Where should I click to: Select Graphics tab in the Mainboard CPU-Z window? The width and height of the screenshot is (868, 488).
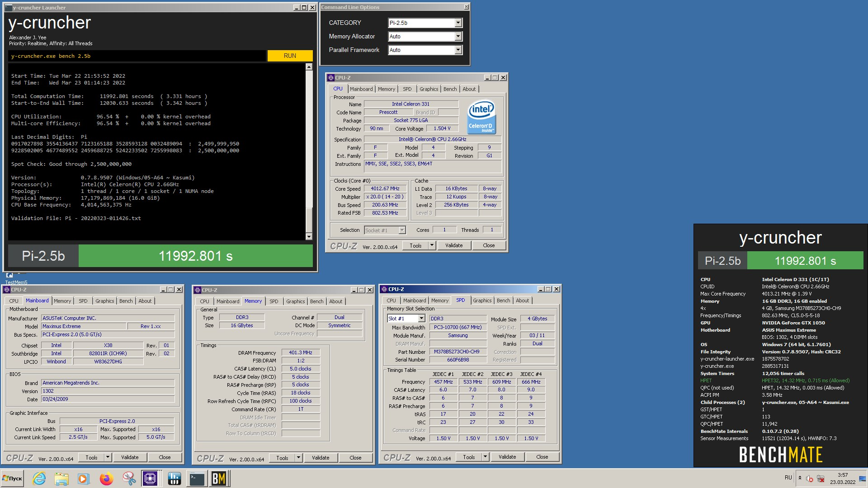tap(104, 301)
